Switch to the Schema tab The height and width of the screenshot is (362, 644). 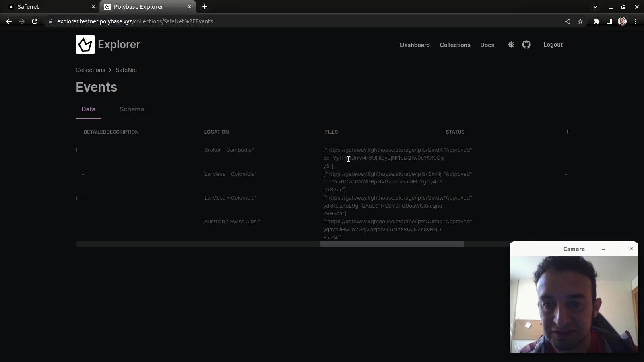point(132,109)
